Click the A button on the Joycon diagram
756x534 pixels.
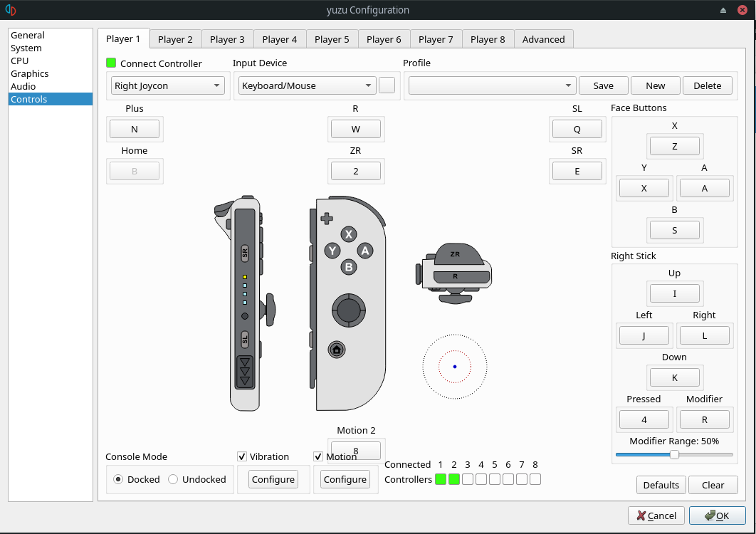coord(365,251)
